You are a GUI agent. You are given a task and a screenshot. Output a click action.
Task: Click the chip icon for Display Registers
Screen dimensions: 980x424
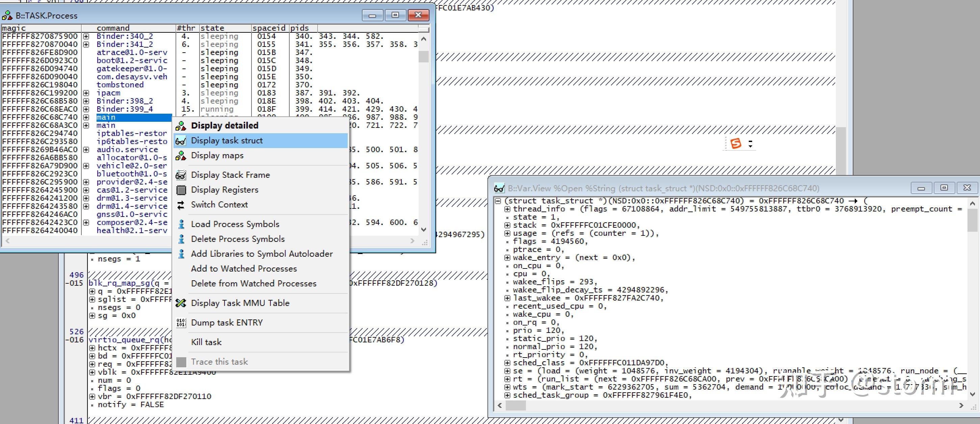[x=182, y=190]
